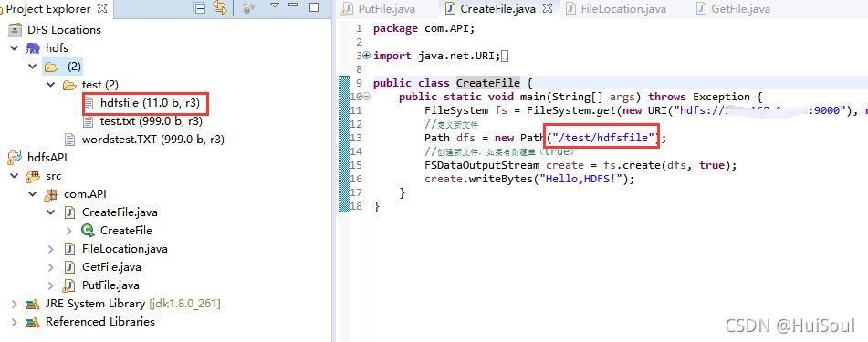
Task: Collapse the test (2) folder node
Action: pyautogui.click(x=51, y=85)
